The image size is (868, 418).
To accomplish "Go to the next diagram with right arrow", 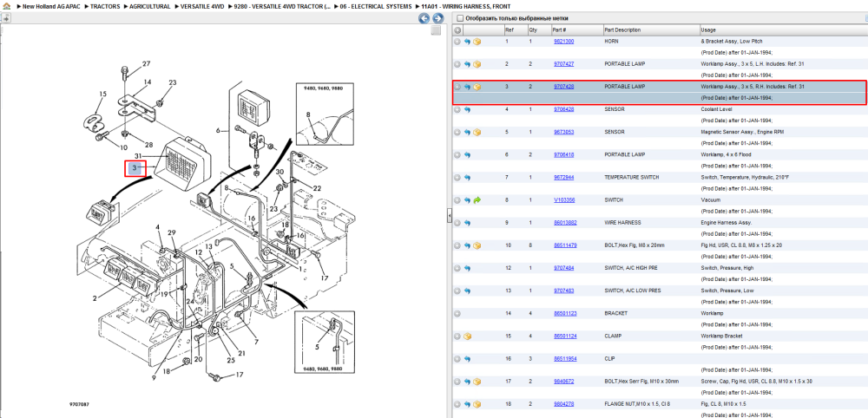I will coord(437,18).
